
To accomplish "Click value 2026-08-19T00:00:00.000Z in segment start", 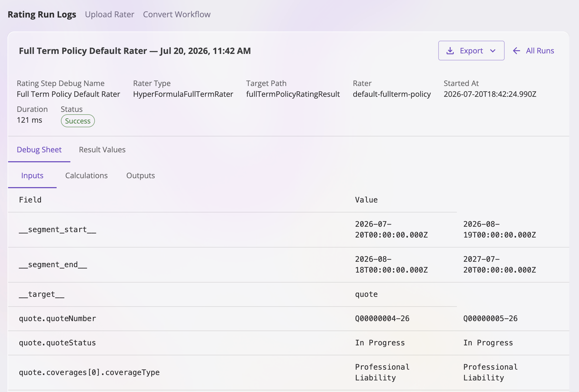I will (x=500, y=229).
